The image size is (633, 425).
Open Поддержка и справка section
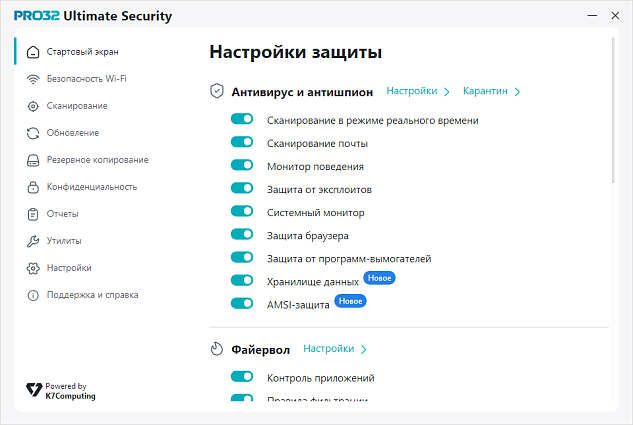tap(92, 295)
